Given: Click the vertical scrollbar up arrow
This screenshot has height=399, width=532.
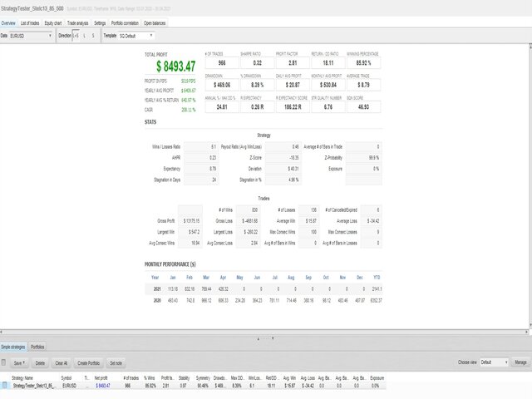Looking at the screenshot, I should [530, 47].
